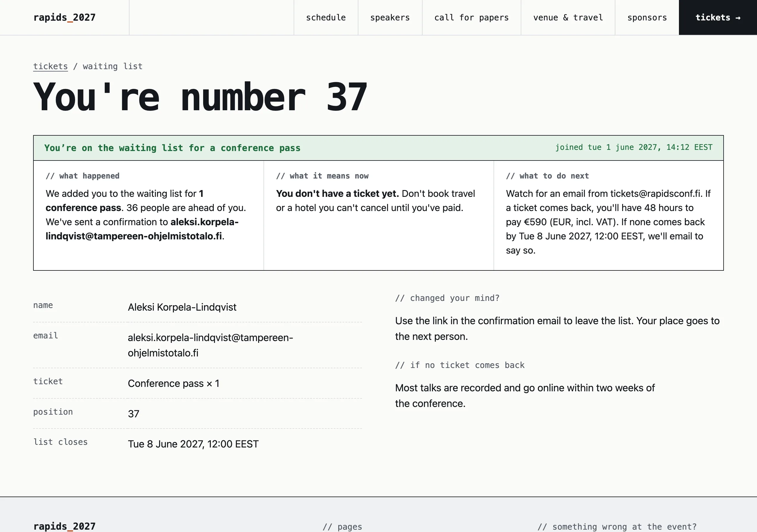This screenshot has width=757, height=532.
Task: Open the sponsors page
Action: tap(647, 17)
